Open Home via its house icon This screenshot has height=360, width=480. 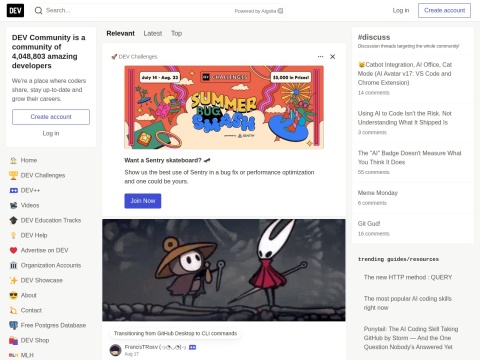[x=13, y=160]
